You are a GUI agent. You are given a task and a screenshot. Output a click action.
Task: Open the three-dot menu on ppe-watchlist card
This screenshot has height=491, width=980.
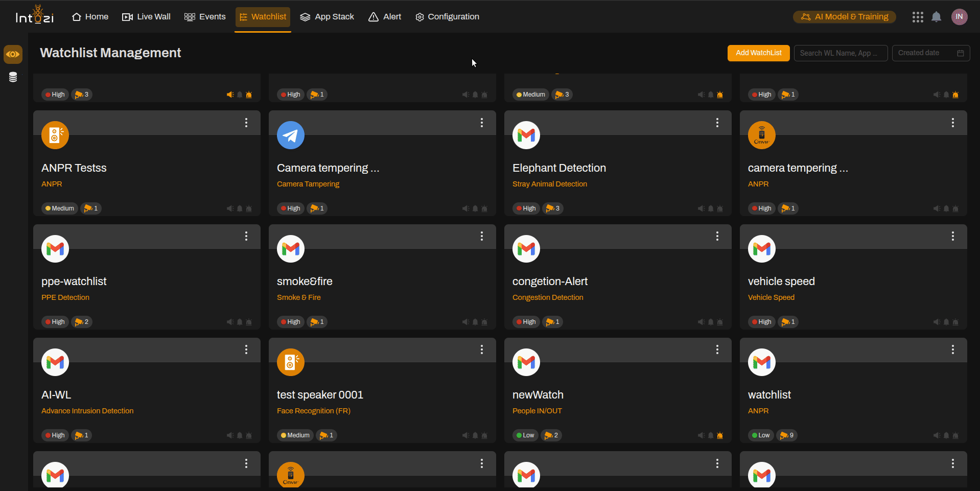coord(246,236)
